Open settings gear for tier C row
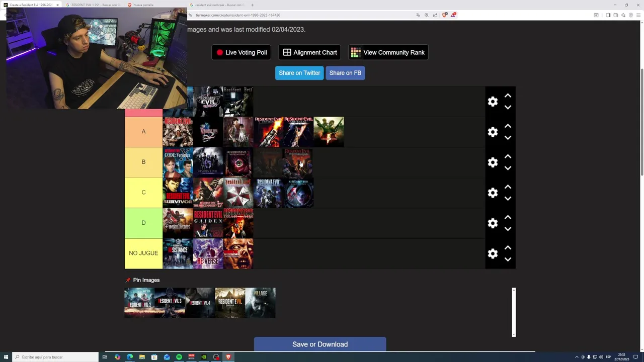Screen dimensions: 644x362 pos(493,193)
